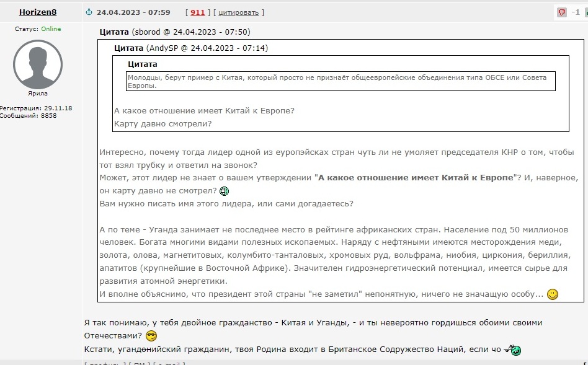Click the user rank 'Ярила'

pyautogui.click(x=37, y=94)
